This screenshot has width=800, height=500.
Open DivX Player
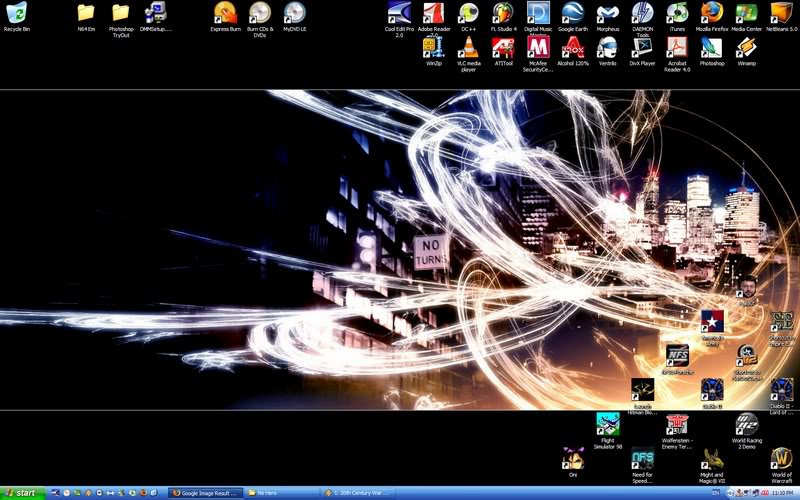[x=642, y=51]
